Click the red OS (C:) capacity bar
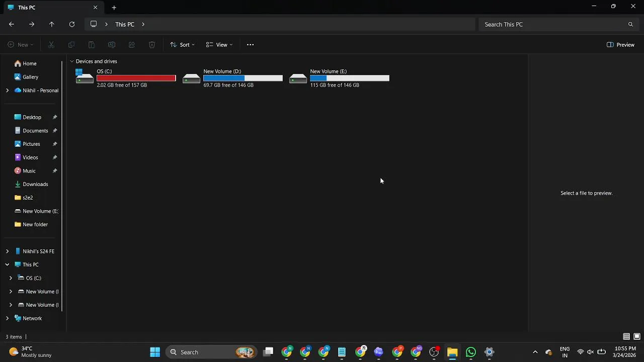The image size is (644, 362). (x=136, y=78)
